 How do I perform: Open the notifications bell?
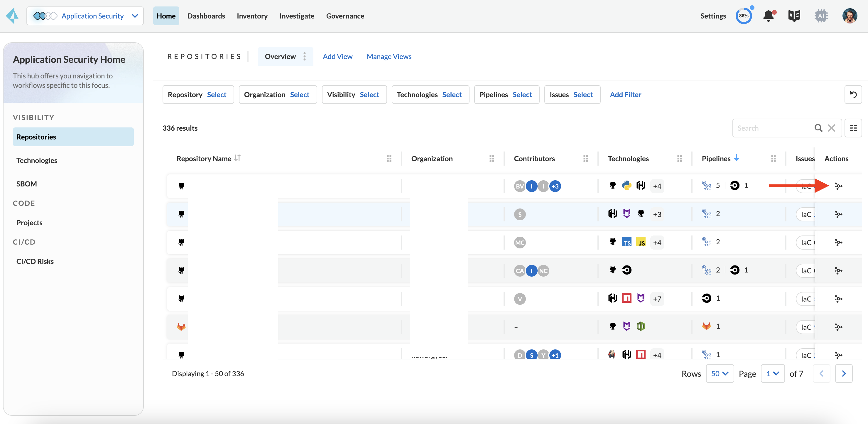click(768, 16)
